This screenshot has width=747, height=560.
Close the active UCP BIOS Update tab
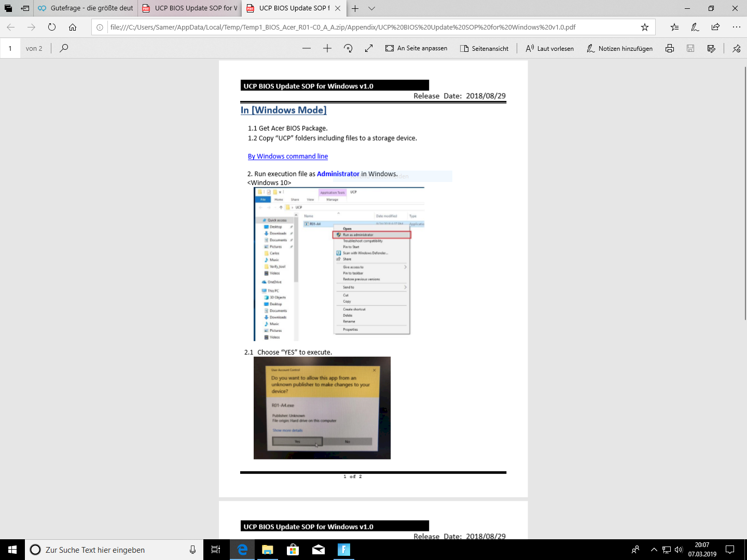338,8
